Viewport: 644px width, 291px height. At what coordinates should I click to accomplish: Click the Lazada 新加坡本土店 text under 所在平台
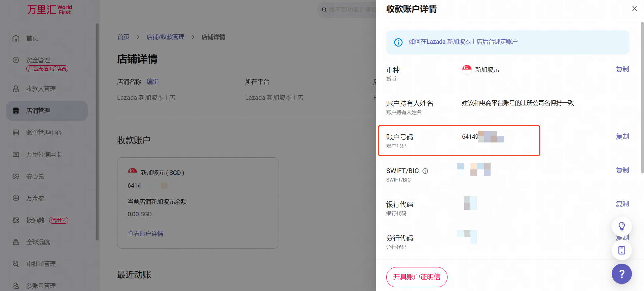274,98
